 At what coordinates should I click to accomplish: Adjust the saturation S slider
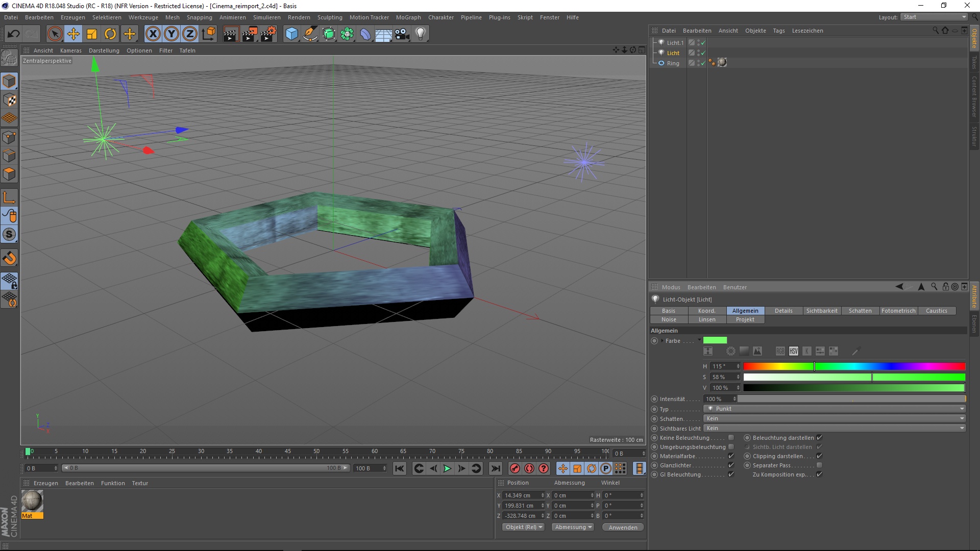pyautogui.click(x=854, y=377)
